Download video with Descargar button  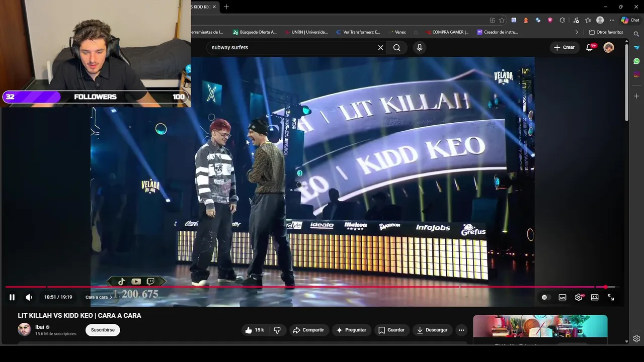click(x=432, y=330)
